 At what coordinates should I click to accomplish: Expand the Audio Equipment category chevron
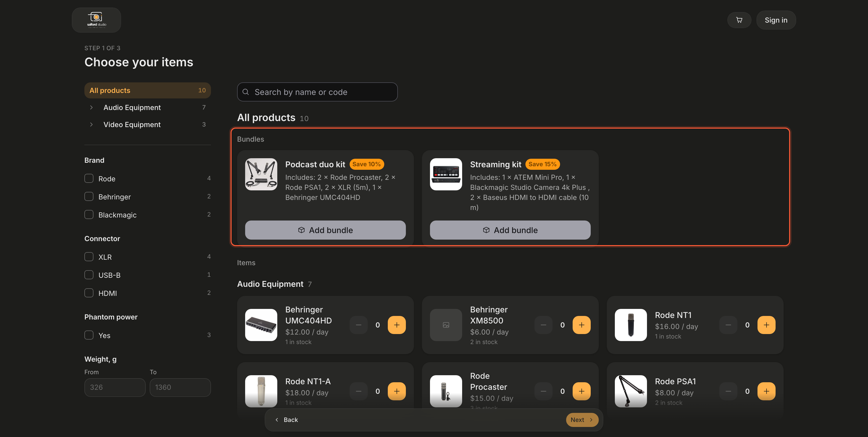[x=91, y=107]
